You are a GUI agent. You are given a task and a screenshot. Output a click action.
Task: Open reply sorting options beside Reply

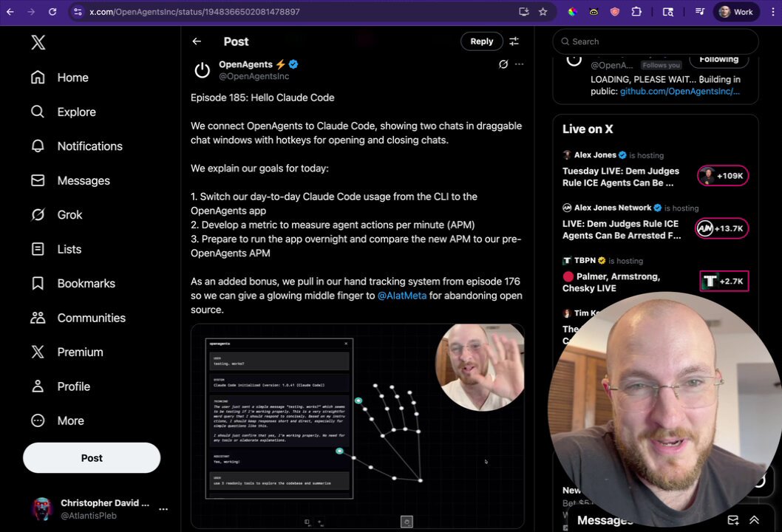pyautogui.click(x=514, y=41)
